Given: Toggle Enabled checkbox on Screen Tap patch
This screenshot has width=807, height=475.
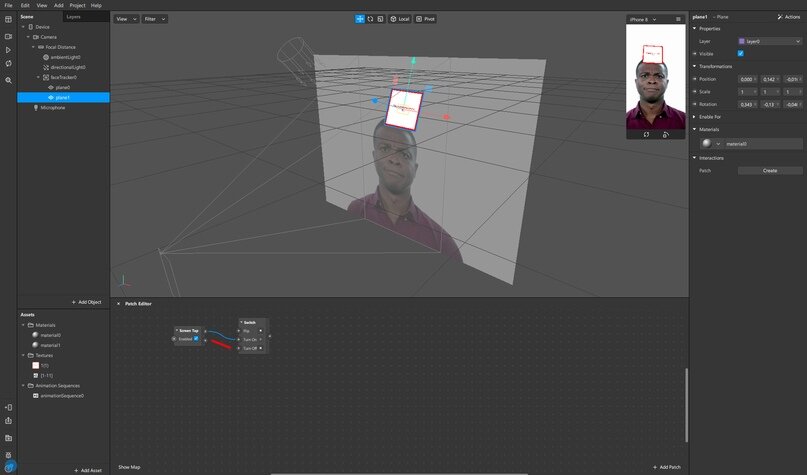Looking at the screenshot, I should pos(196,339).
